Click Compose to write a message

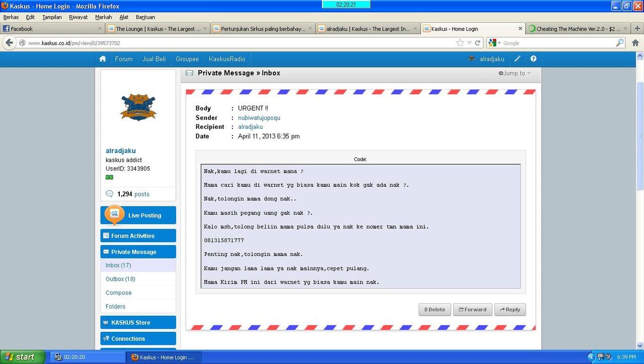coord(119,293)
